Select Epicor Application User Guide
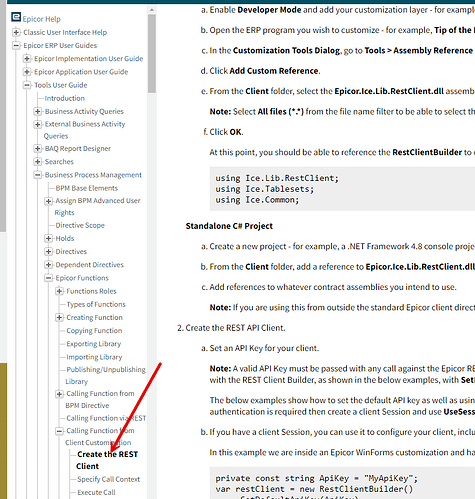Image resolution: width=475 pixels, height=499 pixels. 81,72
